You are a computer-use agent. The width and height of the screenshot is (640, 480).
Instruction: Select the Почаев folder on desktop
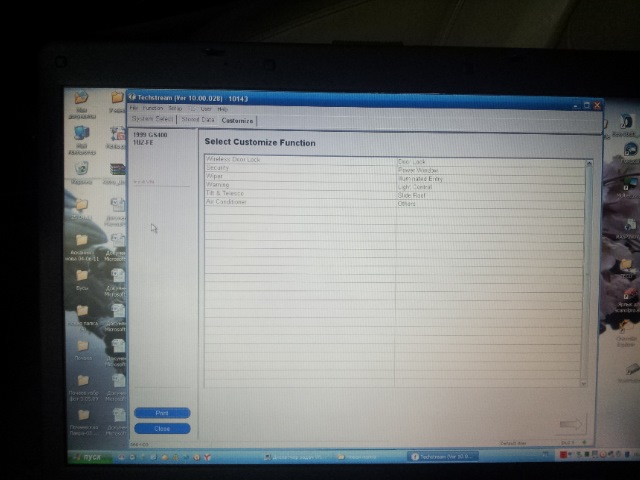[x=83, y=351]
